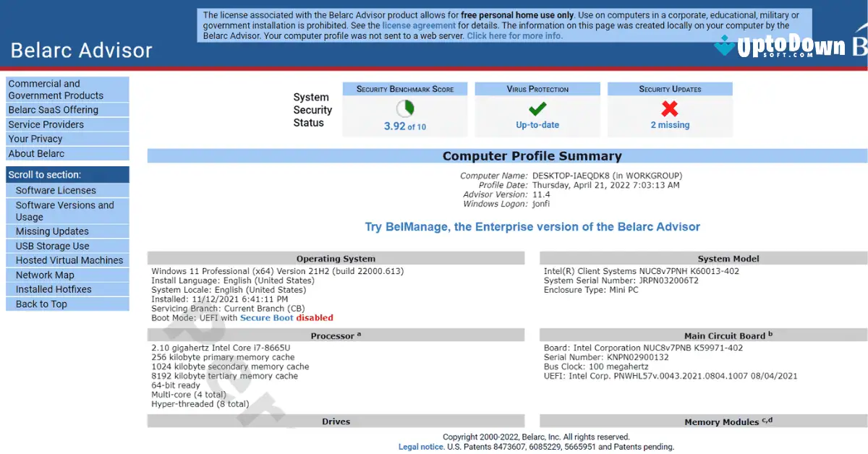Open the license agreement link
Image resolution: width=868 pixels, height=454 pixels.
418,25
